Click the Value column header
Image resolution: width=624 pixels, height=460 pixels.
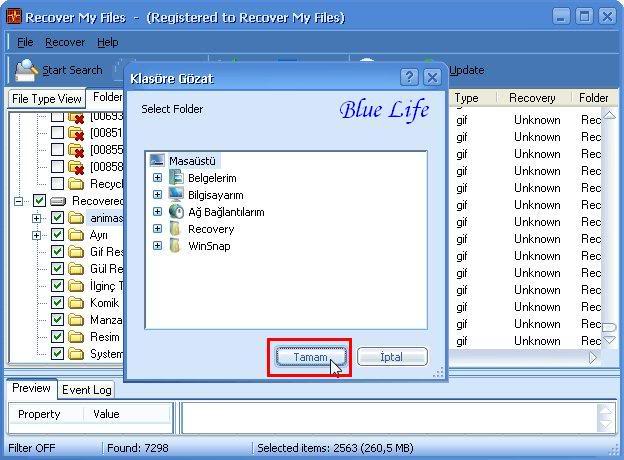(127, 414)
